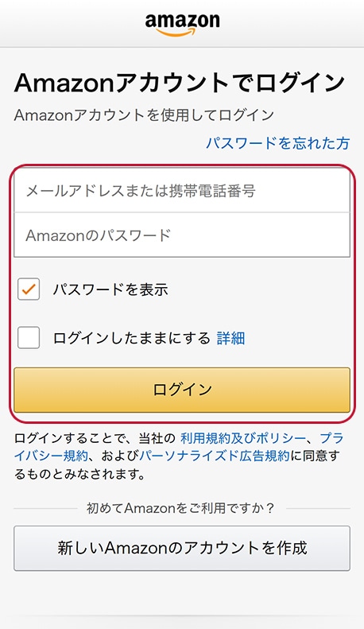This screenshot has height=629, width=364.
Task: Click the 初めてAmazonをご利用ですか？ divider text
Action: coord(181,508)
